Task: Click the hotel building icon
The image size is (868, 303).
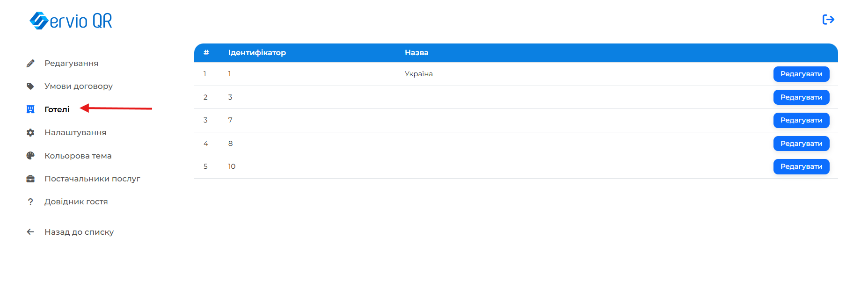Action: tap(30, 109)
